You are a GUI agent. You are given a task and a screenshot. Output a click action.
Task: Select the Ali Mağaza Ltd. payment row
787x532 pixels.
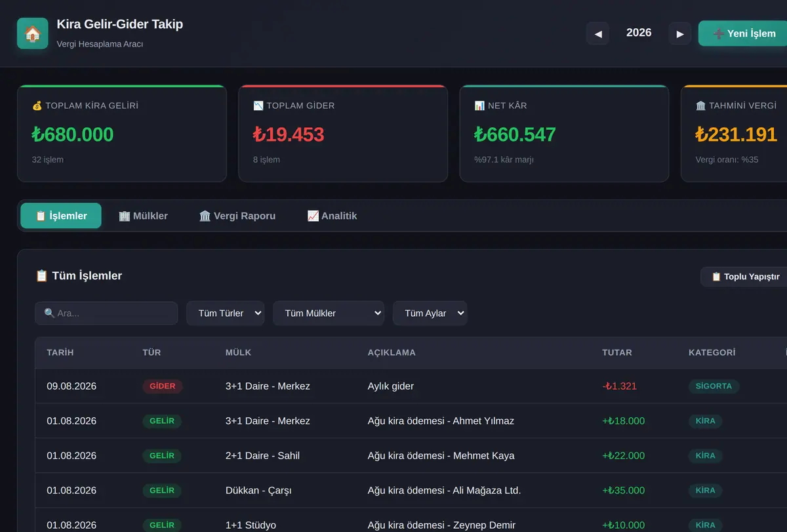411,490
